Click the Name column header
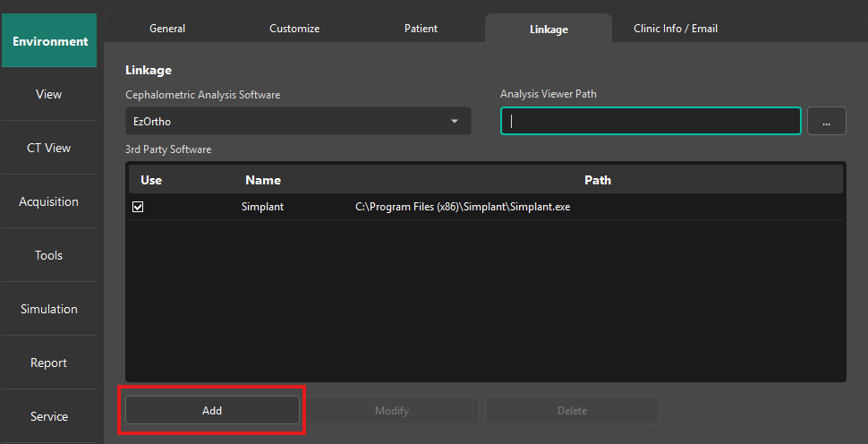868x444 pixels. tap(263, 180)
